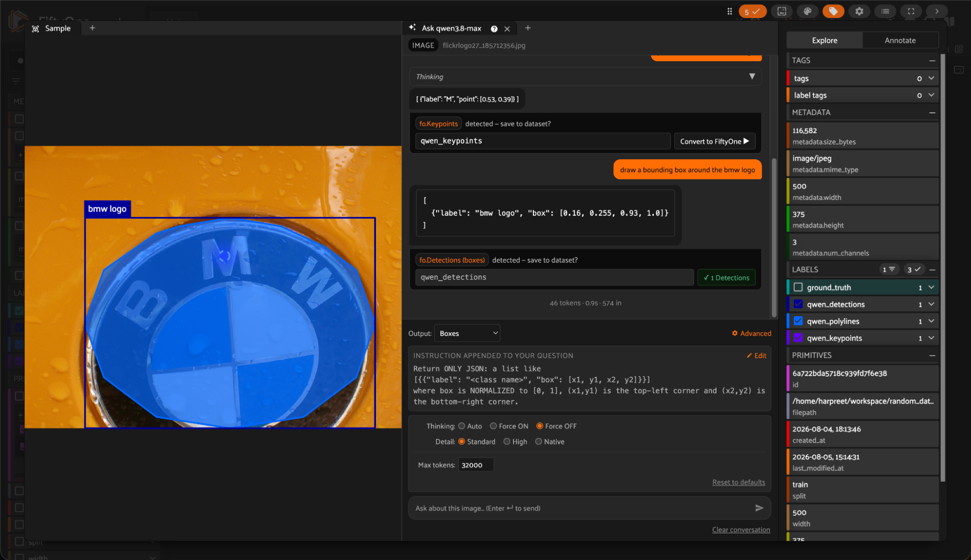Select Thinking Auto radio button

(x=461, y=426)
